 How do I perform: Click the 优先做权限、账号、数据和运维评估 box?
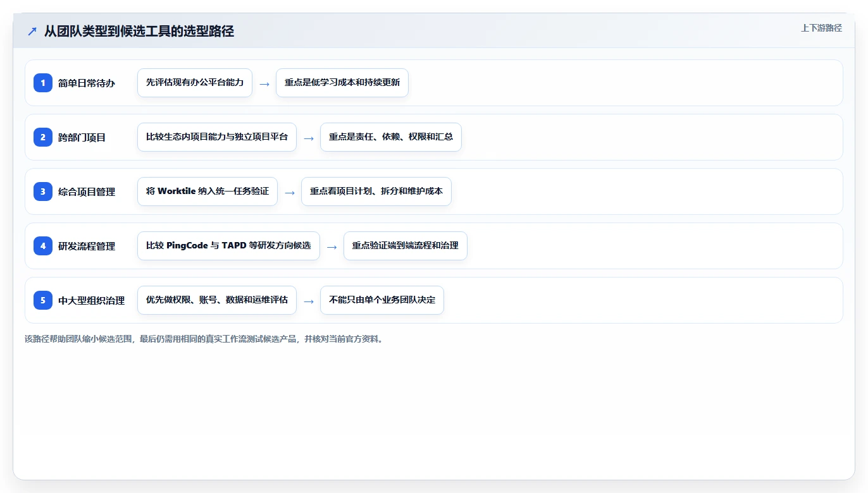pos(217,300)
